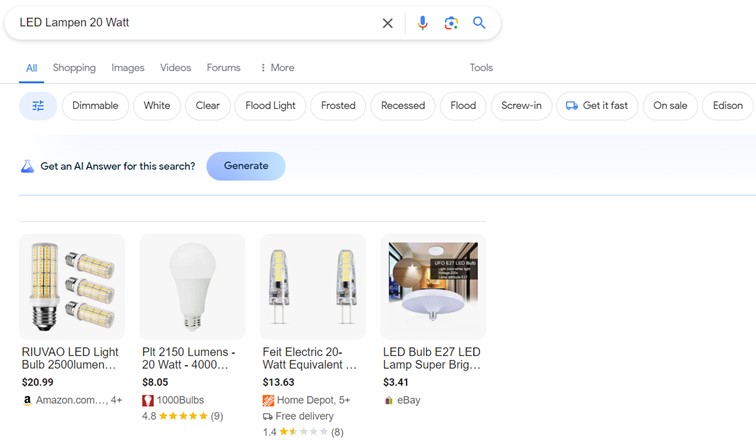Click the $13.63 price
The width and height of the screenshot is (756, 446).
click(278, 382)
